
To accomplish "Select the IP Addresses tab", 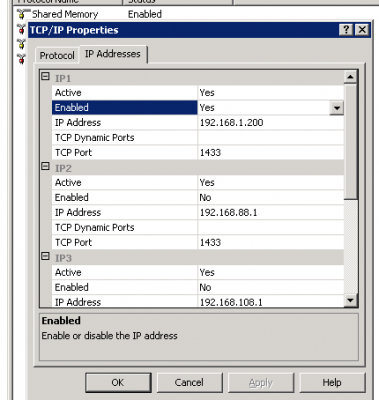I will (113, 54).
